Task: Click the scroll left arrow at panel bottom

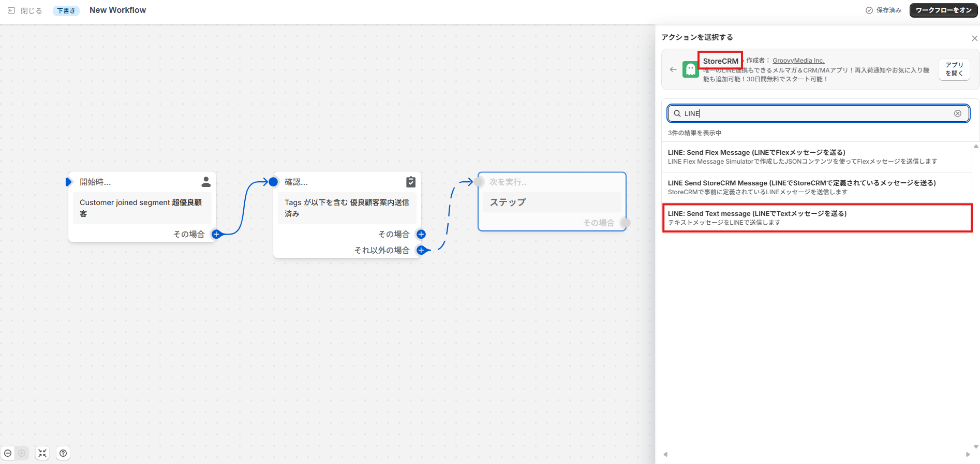Action: click(x=665, y=454)
